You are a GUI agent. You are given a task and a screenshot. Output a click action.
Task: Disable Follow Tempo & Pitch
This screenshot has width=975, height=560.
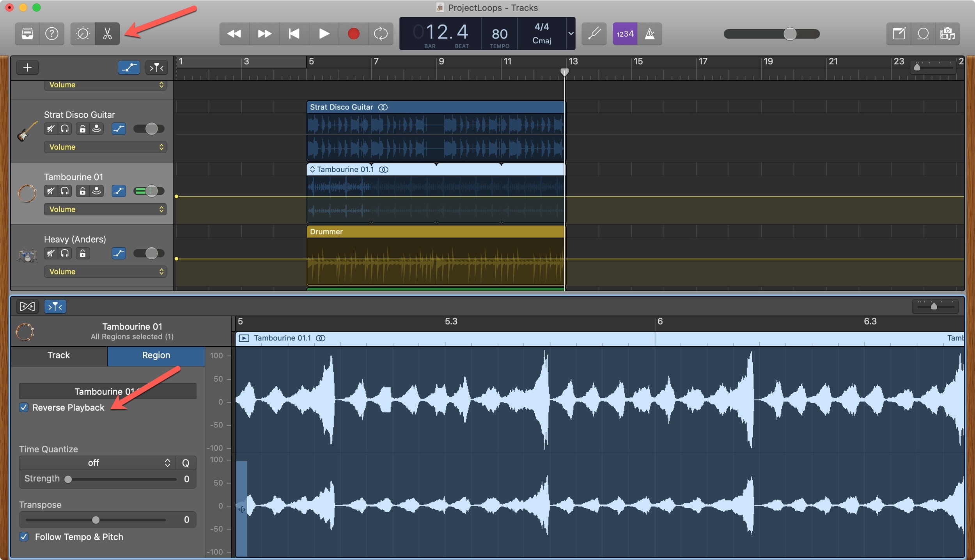coord(23,537)
